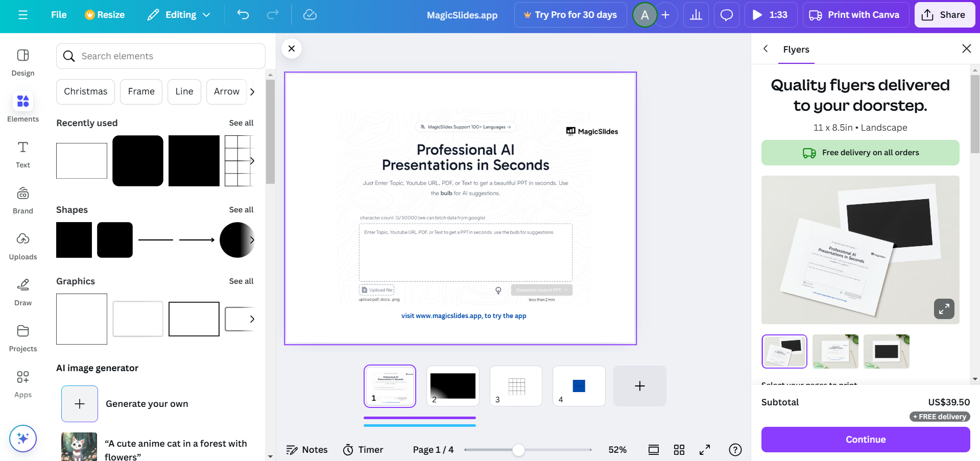Open the Apps sidebar tab
980x461 pixels.
click(23, 384)
